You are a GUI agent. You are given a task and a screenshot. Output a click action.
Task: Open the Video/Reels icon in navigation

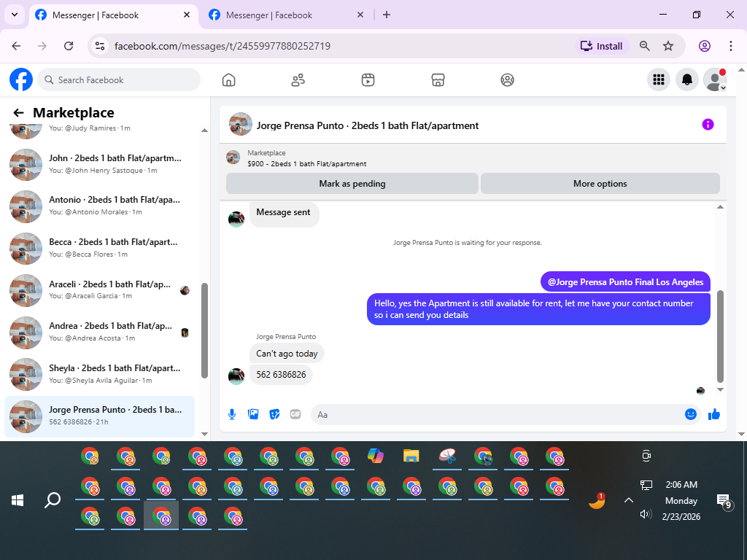368,80
